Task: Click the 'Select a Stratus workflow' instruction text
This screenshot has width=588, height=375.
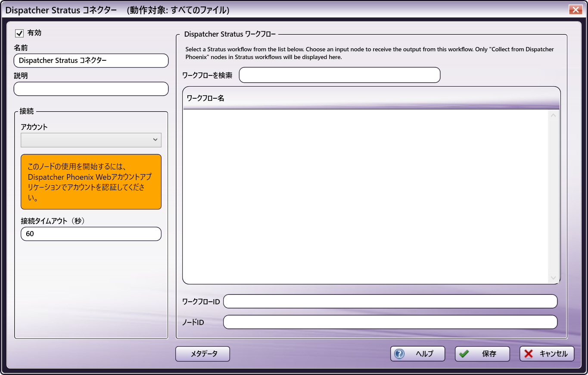Action: 370,53
